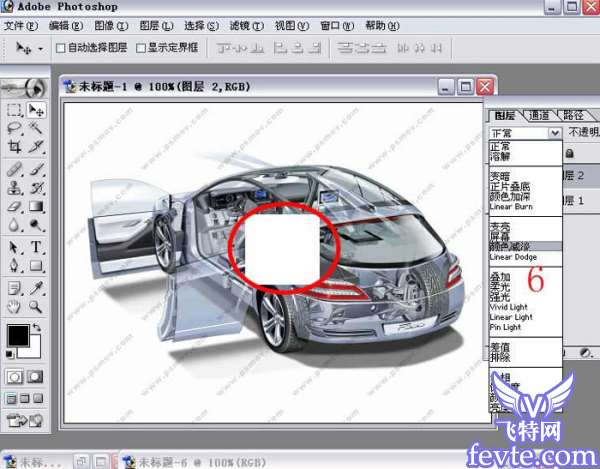
Task: Select the Crop tool
Action: click(15, 146)
